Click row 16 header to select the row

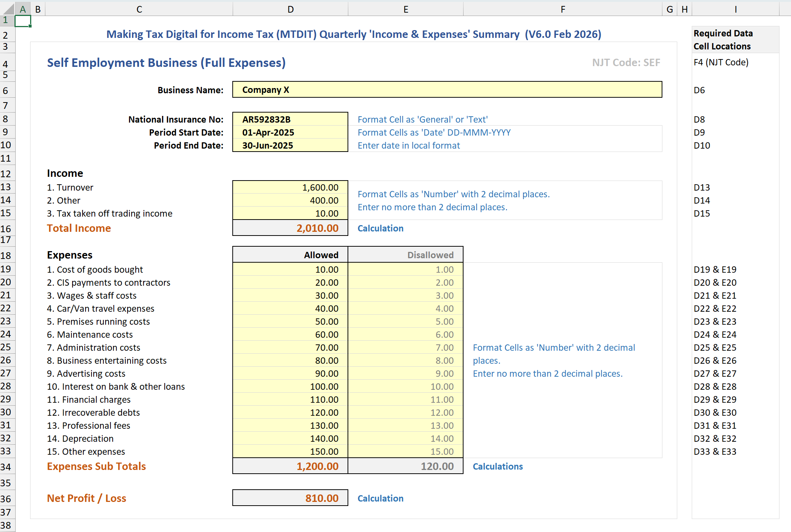tap(6, 228)
